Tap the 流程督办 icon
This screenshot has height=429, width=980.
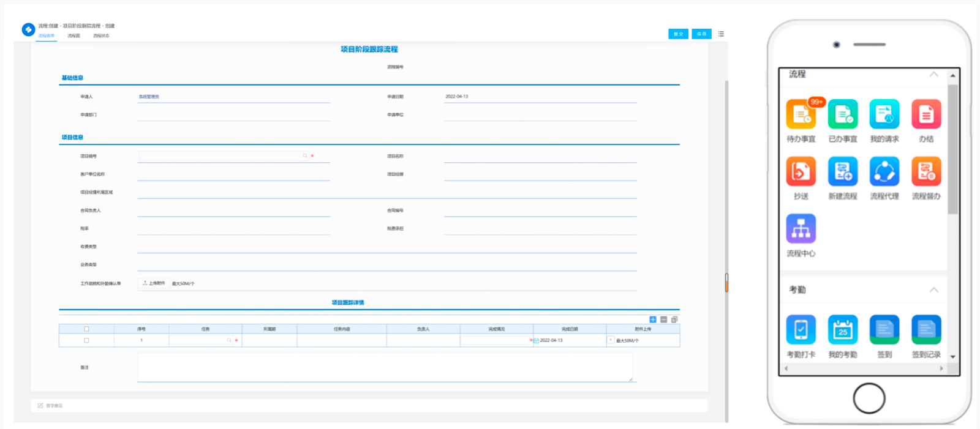click(926, 171)
